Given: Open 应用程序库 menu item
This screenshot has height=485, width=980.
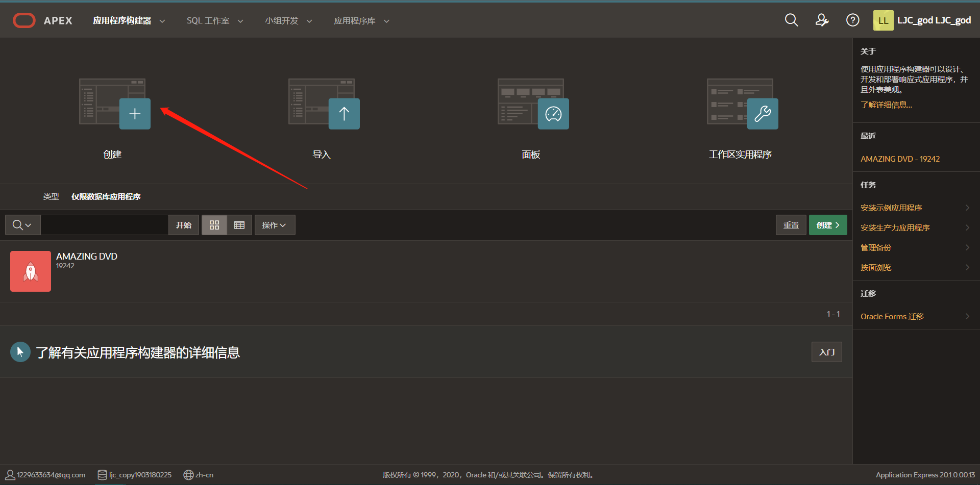Looking at the screenshot, I should pos(354,20).
